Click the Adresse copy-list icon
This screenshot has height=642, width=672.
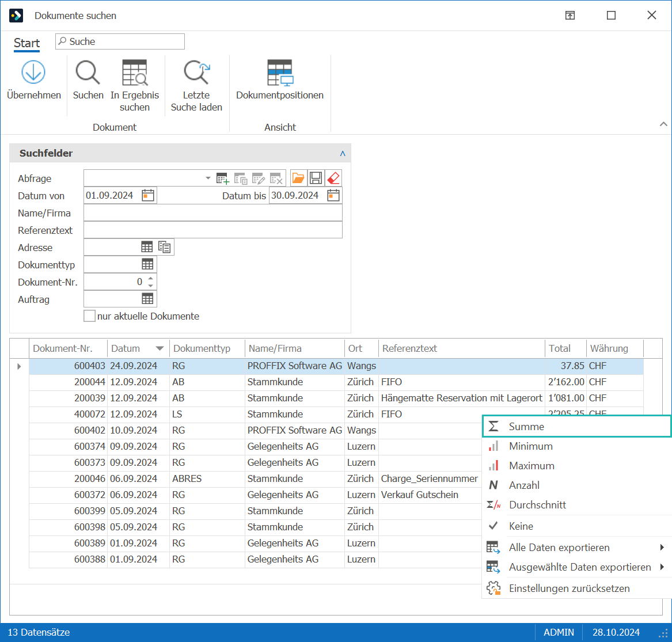(165, 247)
